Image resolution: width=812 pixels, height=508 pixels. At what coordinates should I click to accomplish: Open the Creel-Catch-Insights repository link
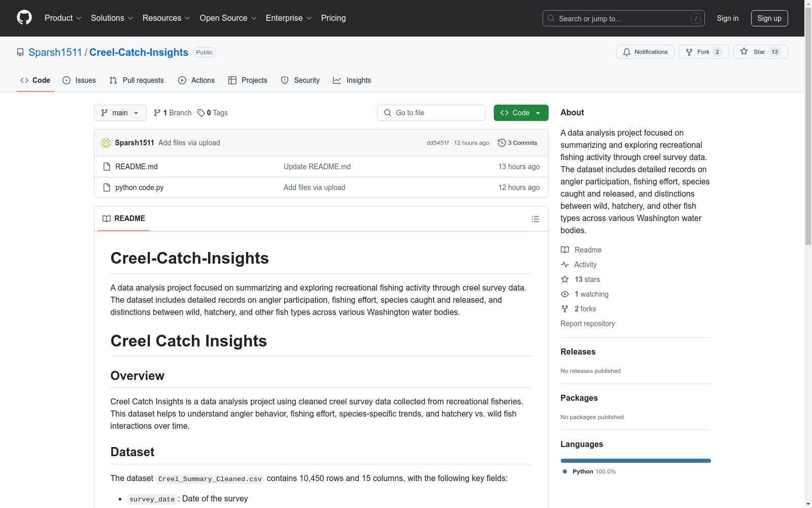pyautogui.click(x=139, y=52)
